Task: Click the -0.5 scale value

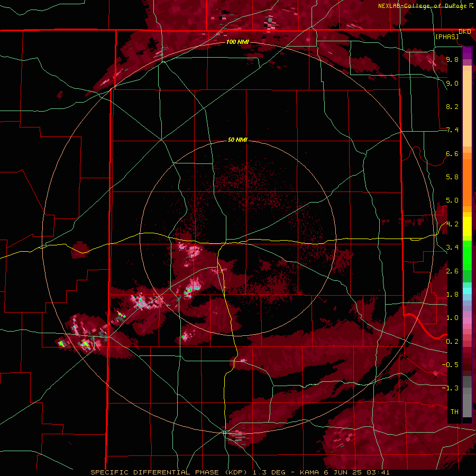Action: tap(450, 365)
